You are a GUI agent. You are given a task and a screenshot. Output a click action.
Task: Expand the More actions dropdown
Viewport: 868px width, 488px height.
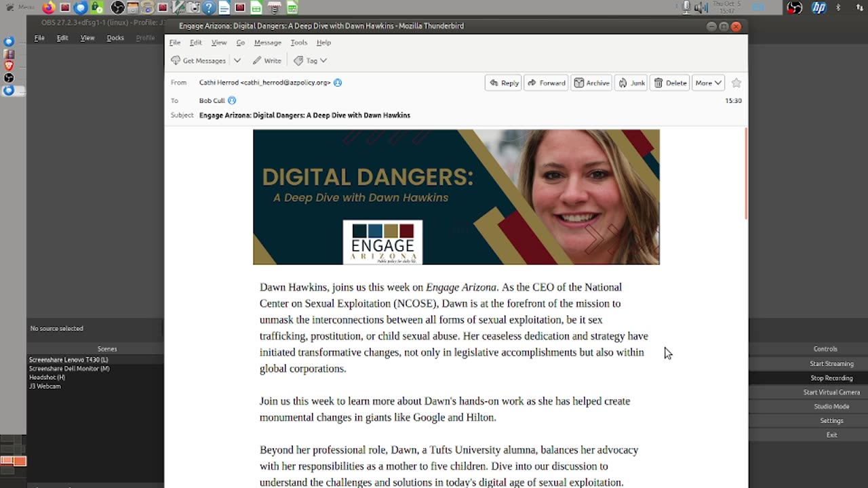point(709,83)
